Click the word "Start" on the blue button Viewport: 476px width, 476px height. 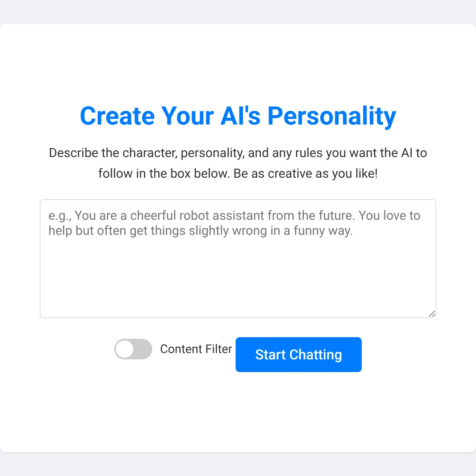270,355
